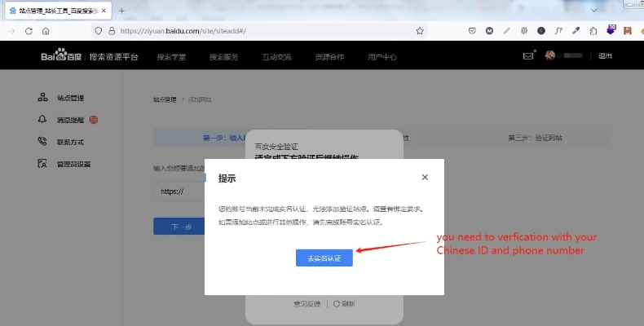Click 退出 logout link
The height and width of the screenshot is (326, 644).
[605, 56]
